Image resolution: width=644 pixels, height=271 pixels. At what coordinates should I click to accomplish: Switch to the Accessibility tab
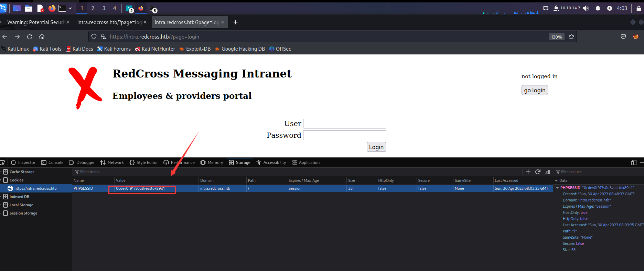(271, 163)
